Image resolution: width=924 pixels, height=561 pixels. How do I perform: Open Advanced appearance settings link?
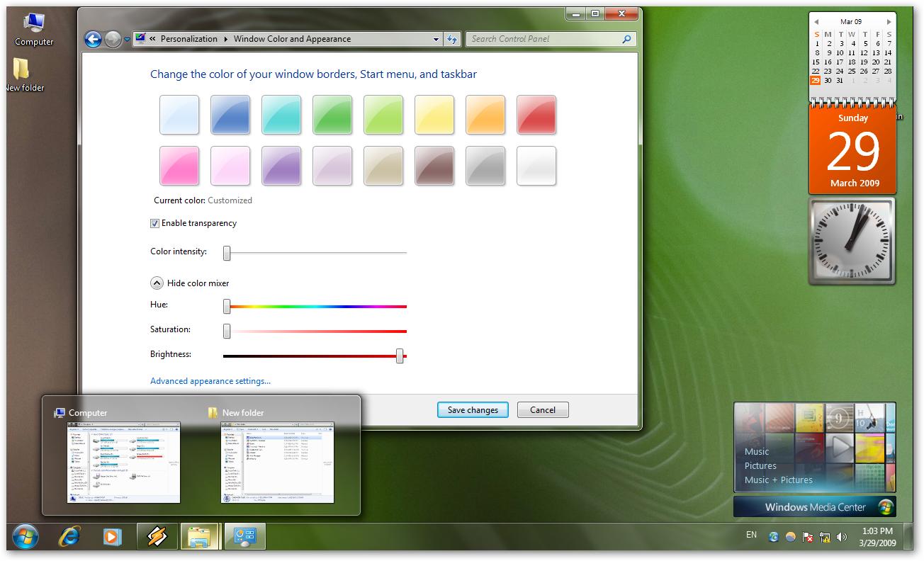(x=210, y=381)
